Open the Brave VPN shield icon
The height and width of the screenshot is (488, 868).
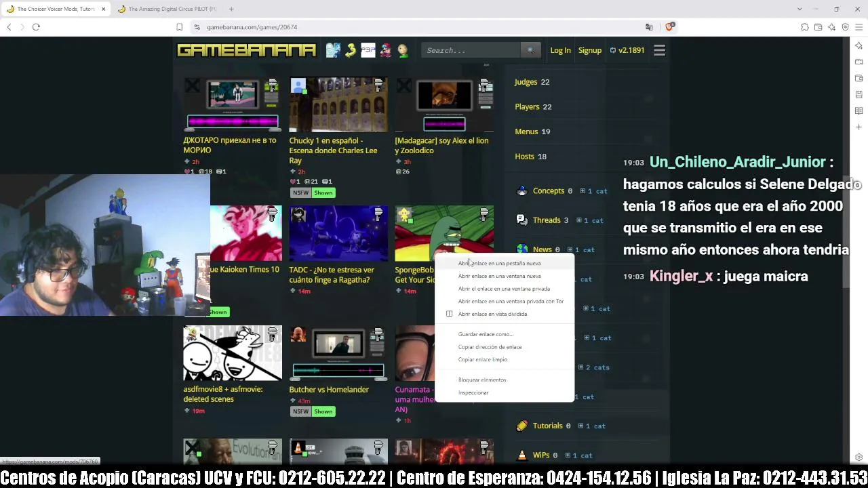(x=845, y=27)
